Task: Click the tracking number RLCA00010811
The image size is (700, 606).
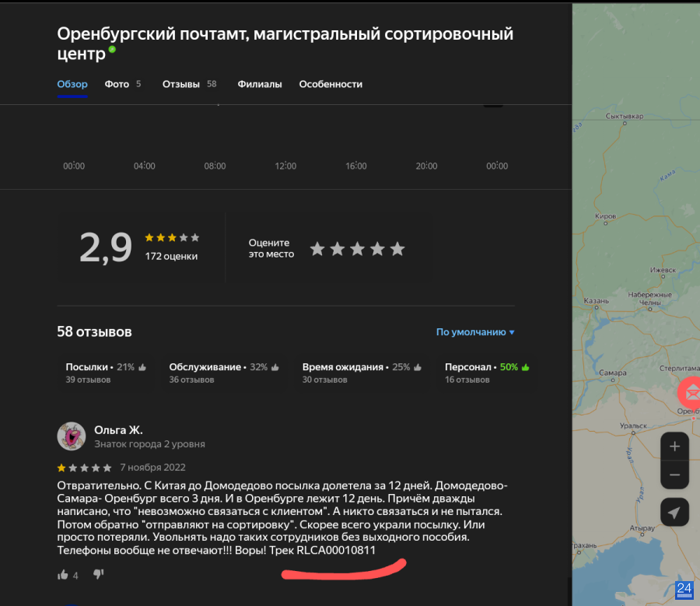Action: pos(336,550)
